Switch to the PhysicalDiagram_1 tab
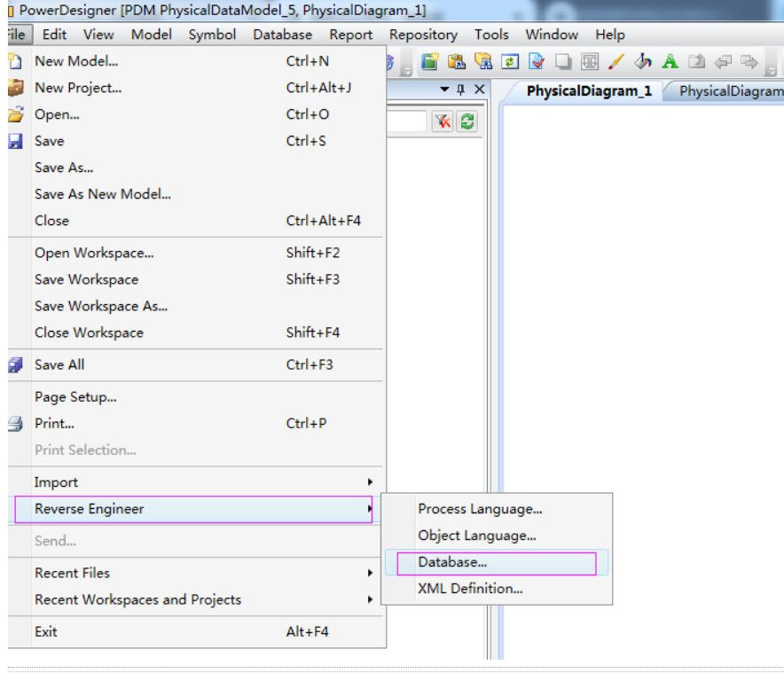The width and height of the screenshot is (784, 673). click(x=589, y=91)
